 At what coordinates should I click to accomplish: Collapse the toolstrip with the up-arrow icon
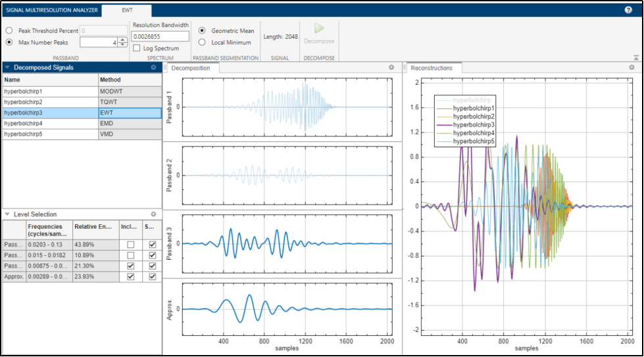point(635,58)
